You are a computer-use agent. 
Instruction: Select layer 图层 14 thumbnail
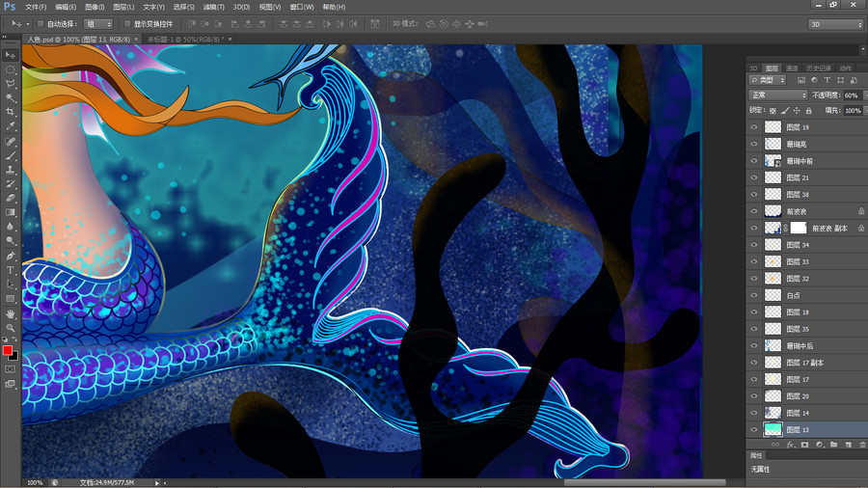click(773, 413)
